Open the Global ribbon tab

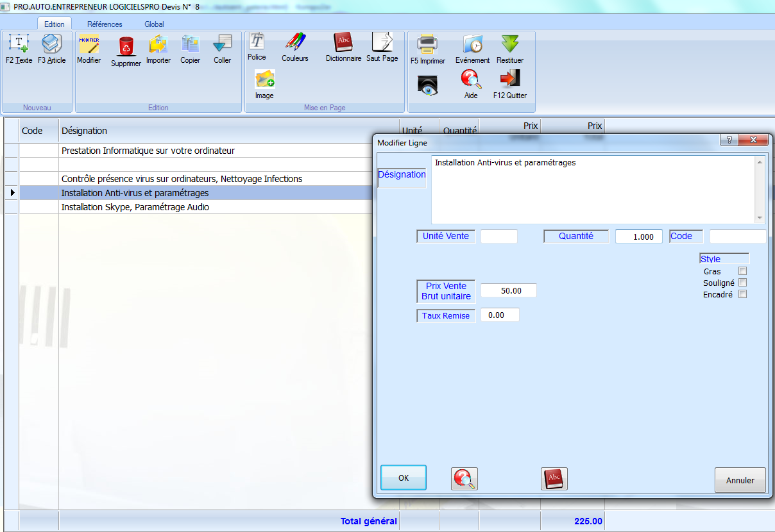[154, 24]
